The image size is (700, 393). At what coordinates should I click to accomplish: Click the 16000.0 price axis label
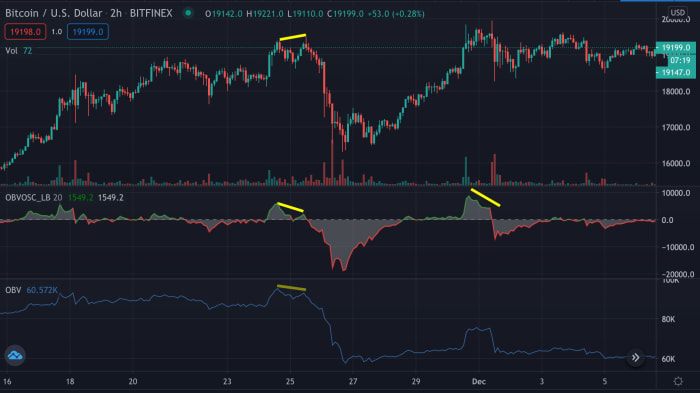click(x=676, y=163)
